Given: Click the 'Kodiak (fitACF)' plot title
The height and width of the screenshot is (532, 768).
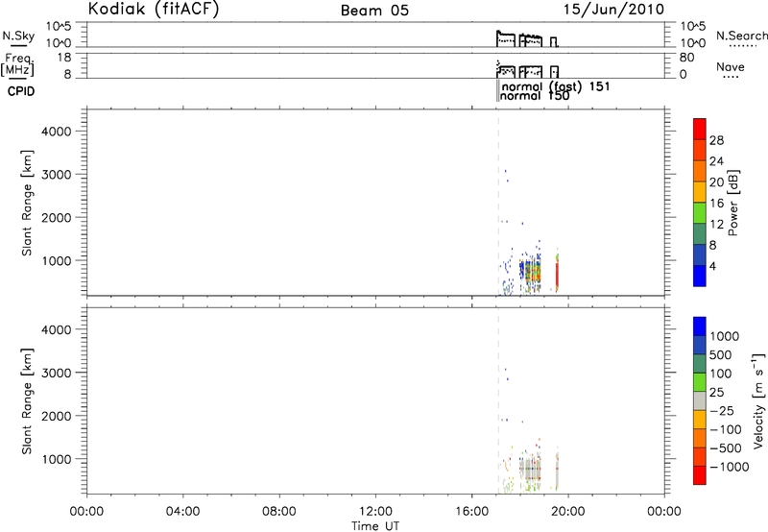Looking at the screenshot, I should click(x=154, y=9).
